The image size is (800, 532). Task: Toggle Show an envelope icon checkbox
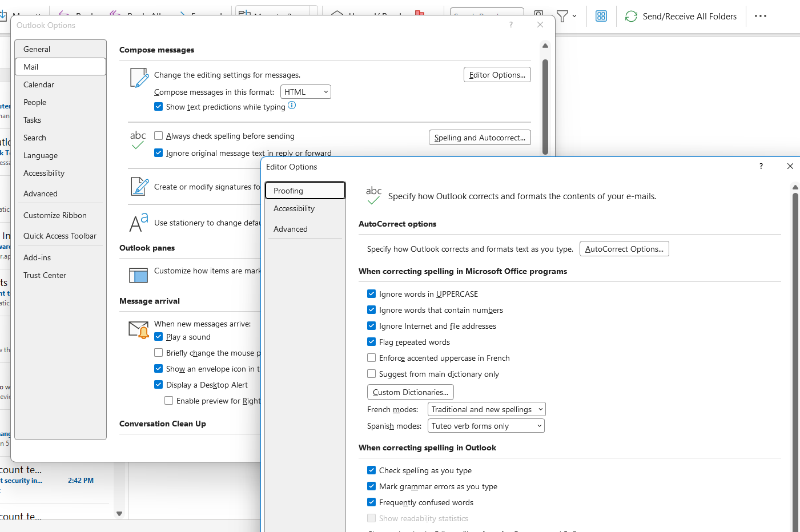pos(159,369)
